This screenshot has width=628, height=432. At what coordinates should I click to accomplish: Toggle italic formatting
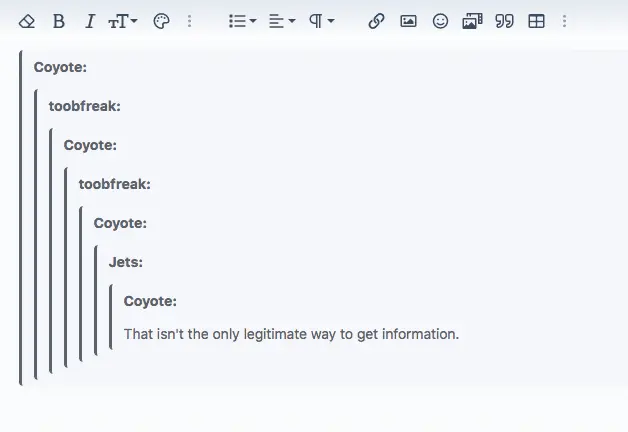coord(90,21)
